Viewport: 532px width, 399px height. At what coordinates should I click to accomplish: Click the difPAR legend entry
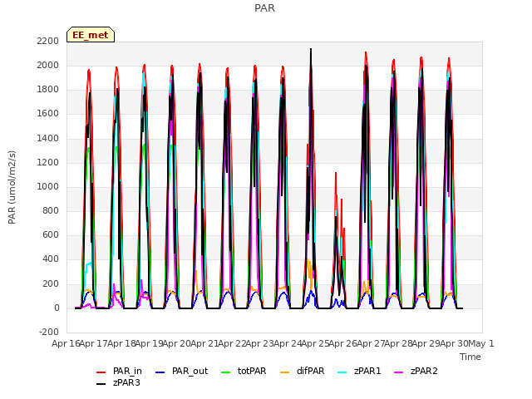303,372
